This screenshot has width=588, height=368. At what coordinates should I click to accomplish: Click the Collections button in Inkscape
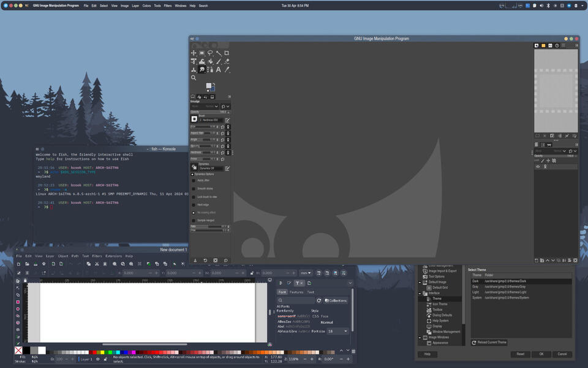point(336,301)
